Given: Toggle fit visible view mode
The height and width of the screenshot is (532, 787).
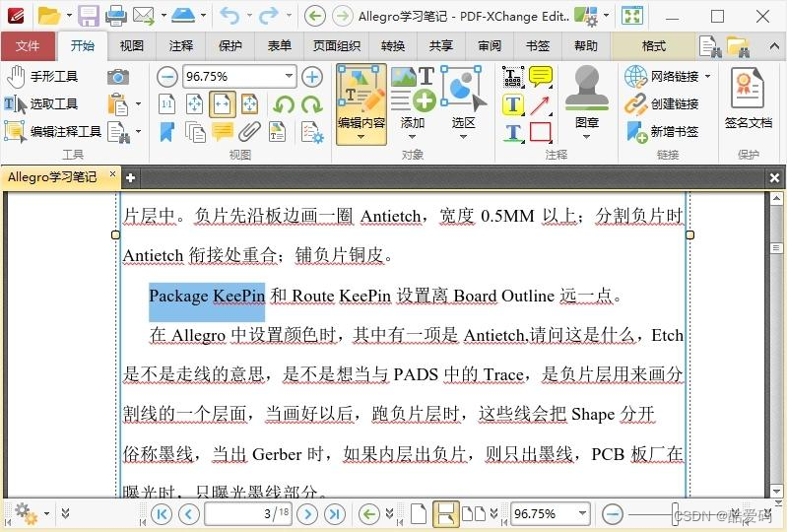Looking at the screenshot, I should pyautogui.click(x=249, y=104).
